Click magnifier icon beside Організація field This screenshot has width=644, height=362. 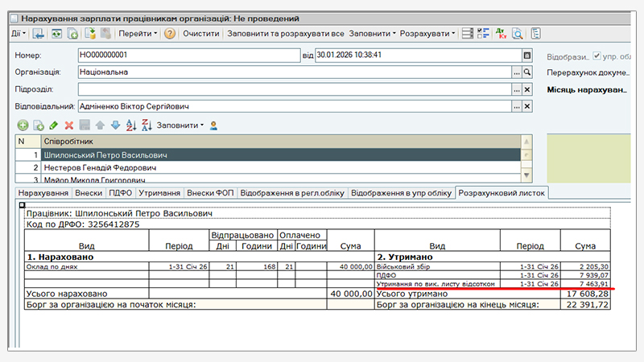pyautogui.click(x=528, y=72)
